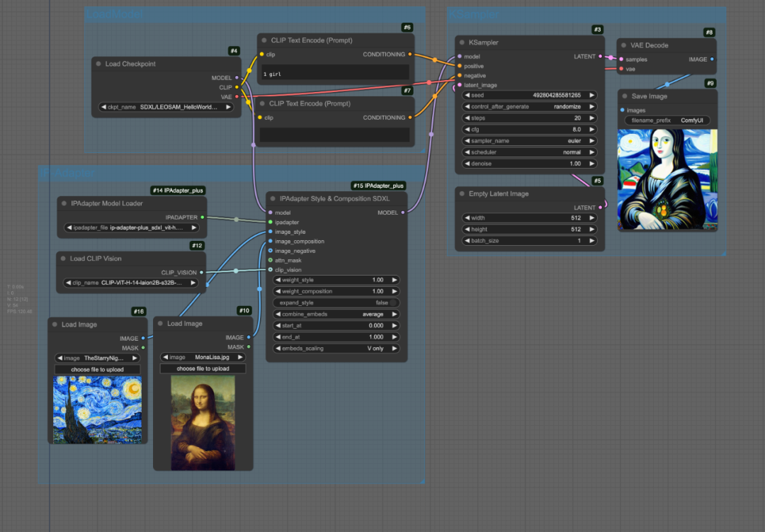Decrease the denoise value with its left arrow
765x532 pixels.
coord(467,164)
